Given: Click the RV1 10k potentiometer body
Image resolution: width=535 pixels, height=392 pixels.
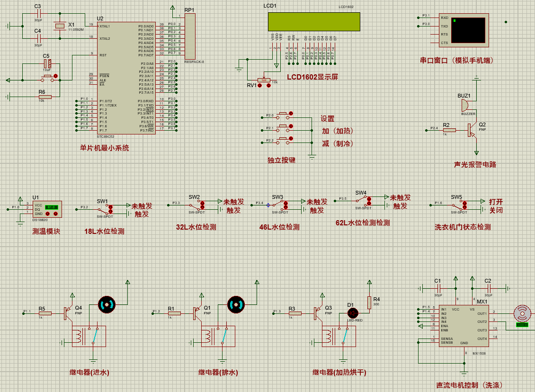Looking at the screenshot, I should point(264,80).
